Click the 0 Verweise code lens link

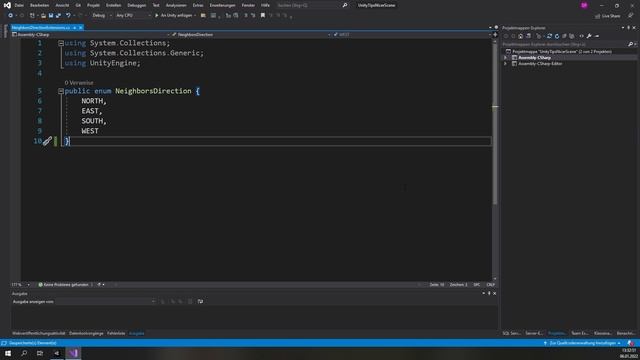(x=79, y=82)
